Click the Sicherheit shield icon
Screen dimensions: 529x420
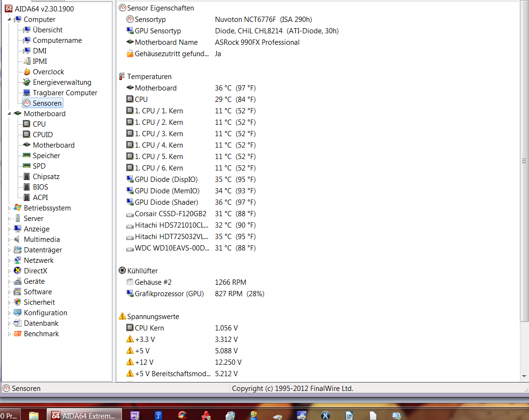[x=18, y=302]
